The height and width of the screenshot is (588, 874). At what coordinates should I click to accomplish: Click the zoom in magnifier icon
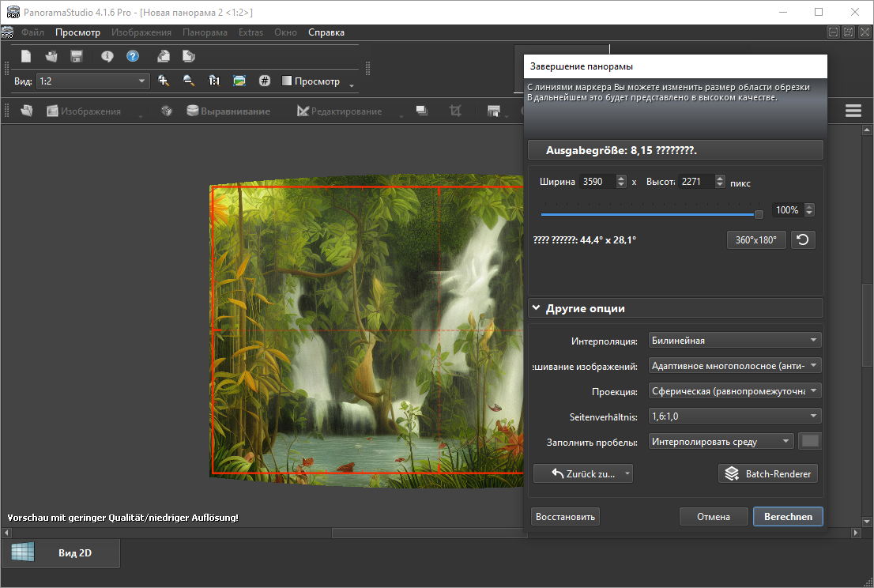click(x=164, y=81)
